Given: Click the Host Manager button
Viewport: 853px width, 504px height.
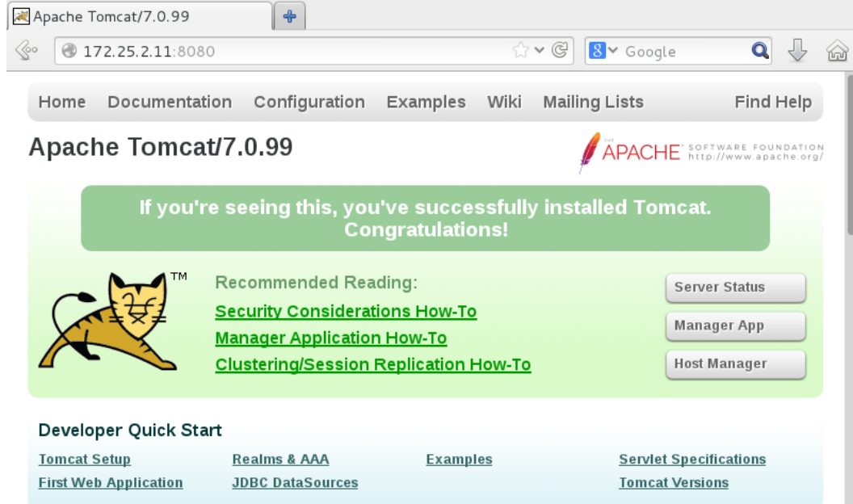Looking at the screenshot, I should (736, 363).
